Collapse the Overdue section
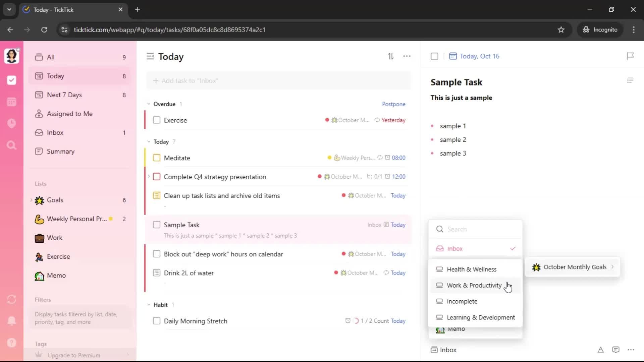 click(x=149, y=104)
